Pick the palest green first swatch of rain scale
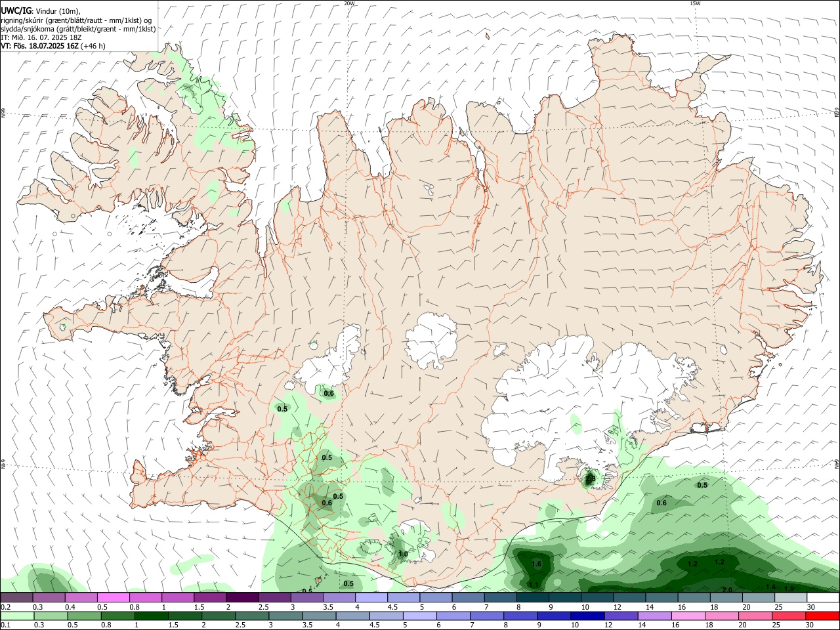The width and height of the screenshot is (840, 630). (16, 616)
